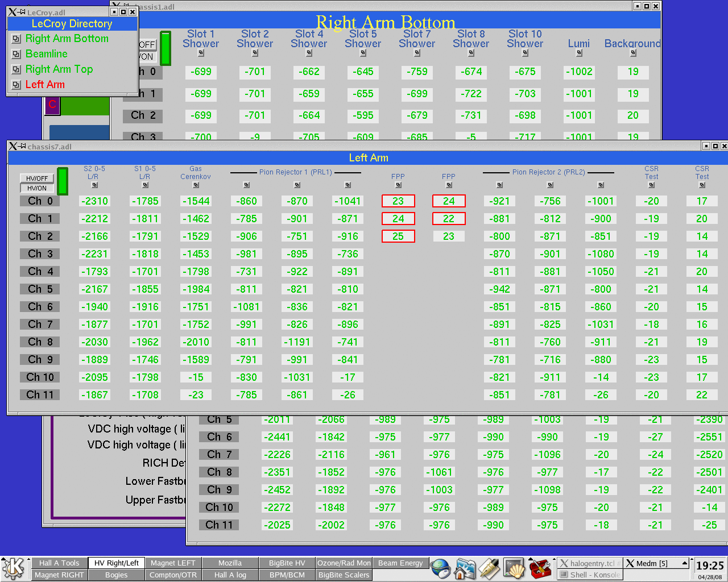Switch to halogentry.tcl window in taskbar
Image resolution: width=728 pixels, height=582 pixels.
(x=590, y=563)
